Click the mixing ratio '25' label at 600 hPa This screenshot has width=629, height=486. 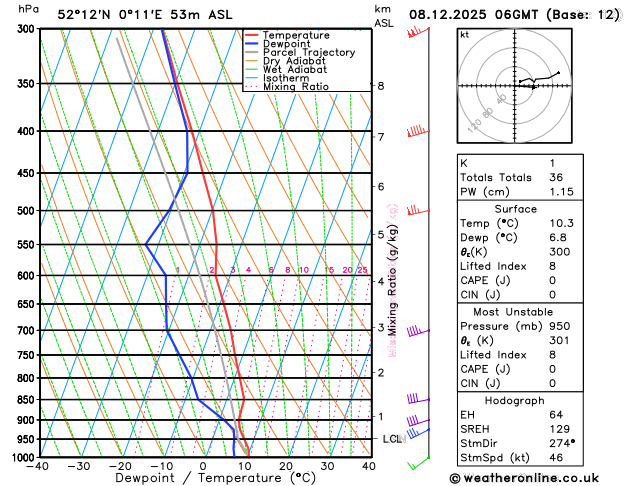tap(363, 270)
